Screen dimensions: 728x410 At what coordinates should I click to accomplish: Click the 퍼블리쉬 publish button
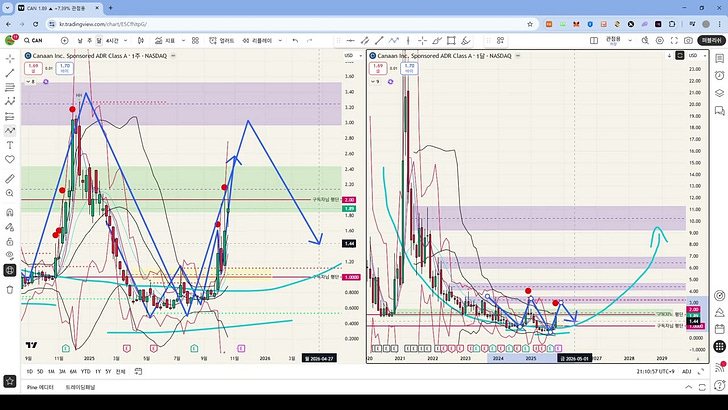pos(712,41)
